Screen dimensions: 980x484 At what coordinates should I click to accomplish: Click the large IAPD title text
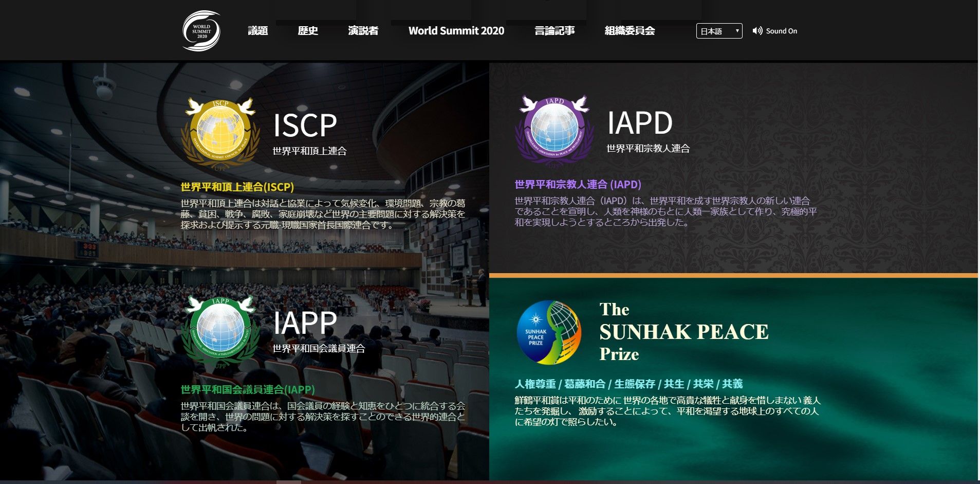(640, 123)
